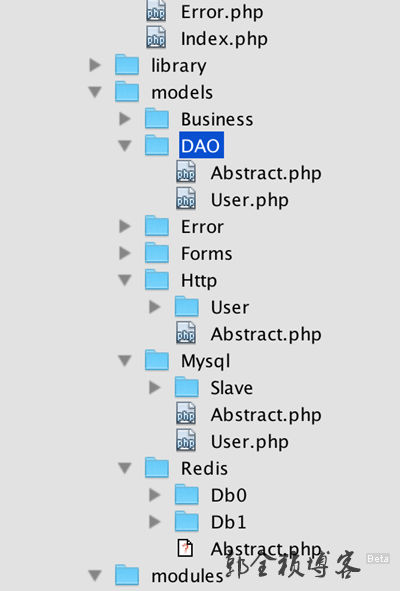The height and width of the screenshot is (591, 400).
Task: Click the Business folder icon
Action: tap(157, 118)
